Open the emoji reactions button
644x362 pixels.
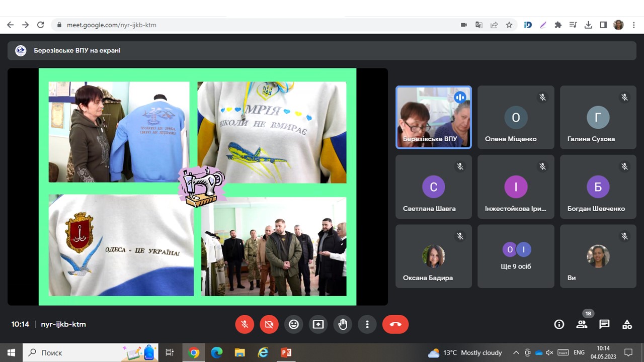[x=294, y=324]
